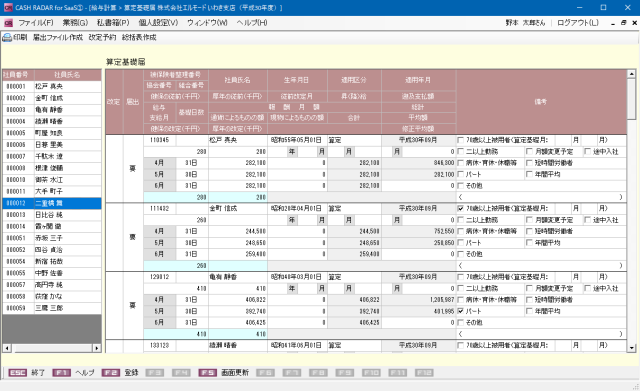
Task: Click the ログアウト(L) link
Action: tap(578, 23)
